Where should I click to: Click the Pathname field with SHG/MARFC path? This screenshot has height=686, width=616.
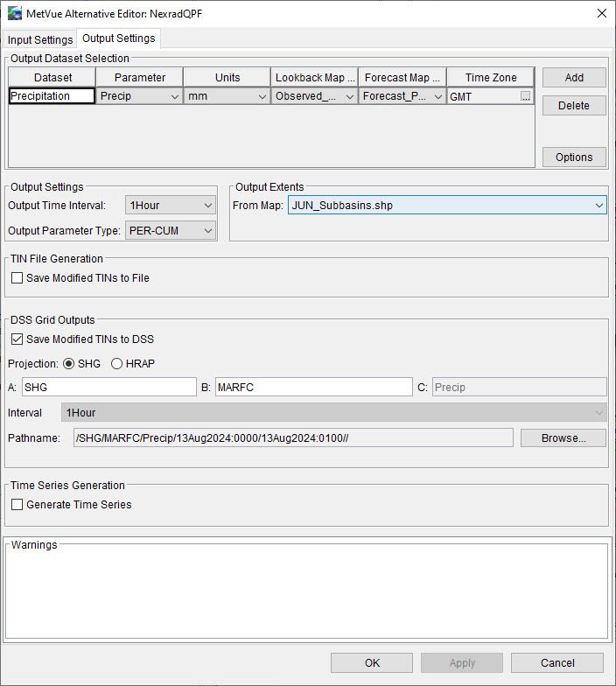pos(293,437)
